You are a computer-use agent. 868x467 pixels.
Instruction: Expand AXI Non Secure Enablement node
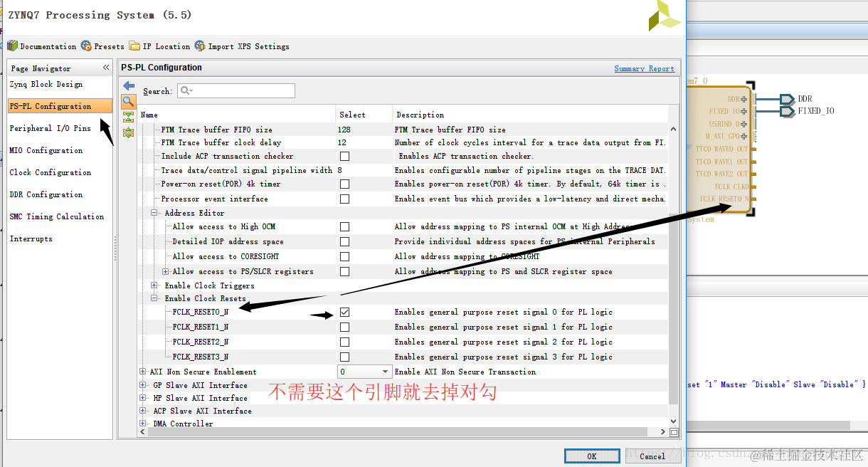143,372
